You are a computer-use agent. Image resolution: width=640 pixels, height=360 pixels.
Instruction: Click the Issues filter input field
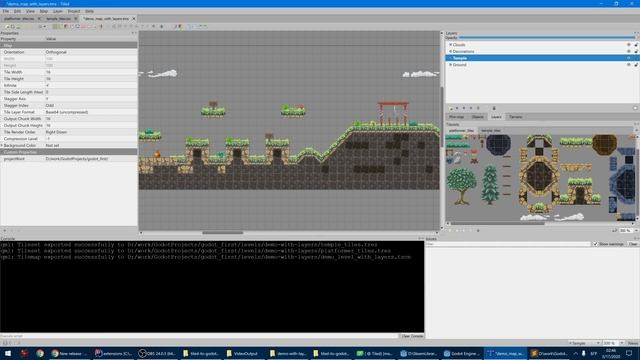click(x=509, y=244)
